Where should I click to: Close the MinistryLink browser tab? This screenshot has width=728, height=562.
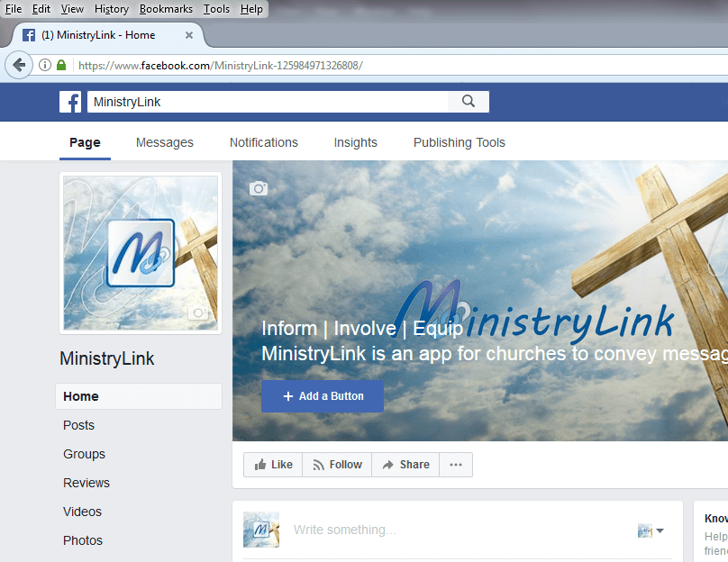click(x=189, y=35)
